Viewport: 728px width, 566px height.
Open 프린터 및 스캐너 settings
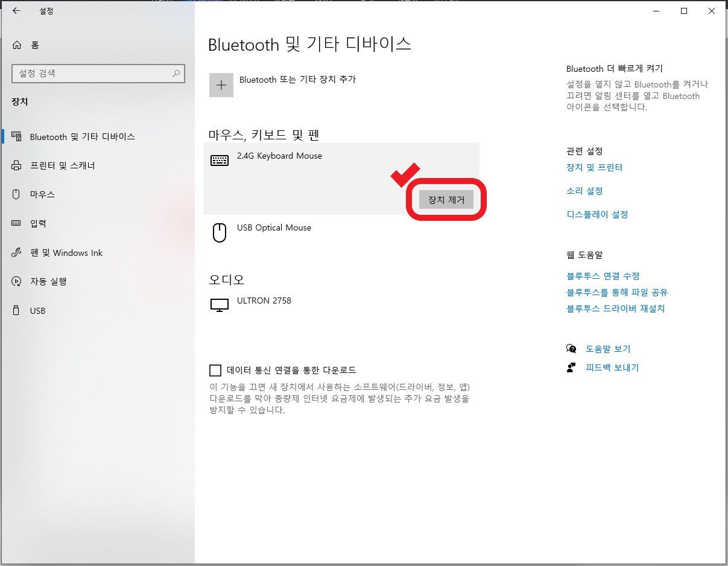point(63,165)
